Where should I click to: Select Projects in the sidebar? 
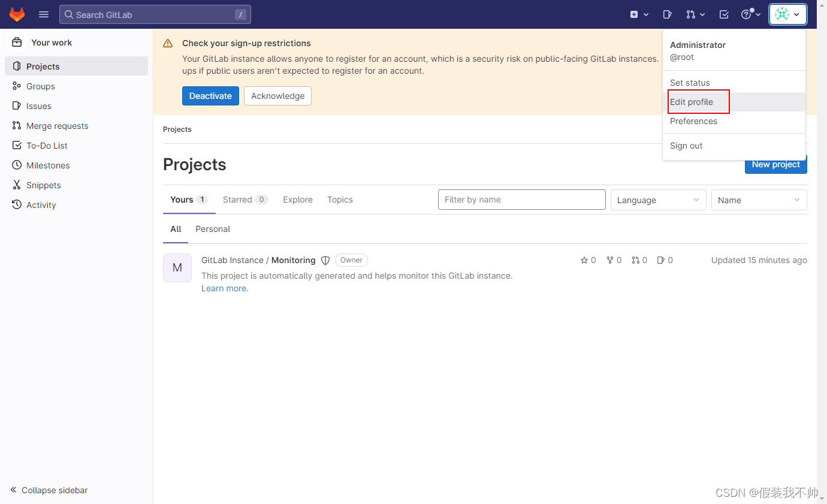coord(77,66)
